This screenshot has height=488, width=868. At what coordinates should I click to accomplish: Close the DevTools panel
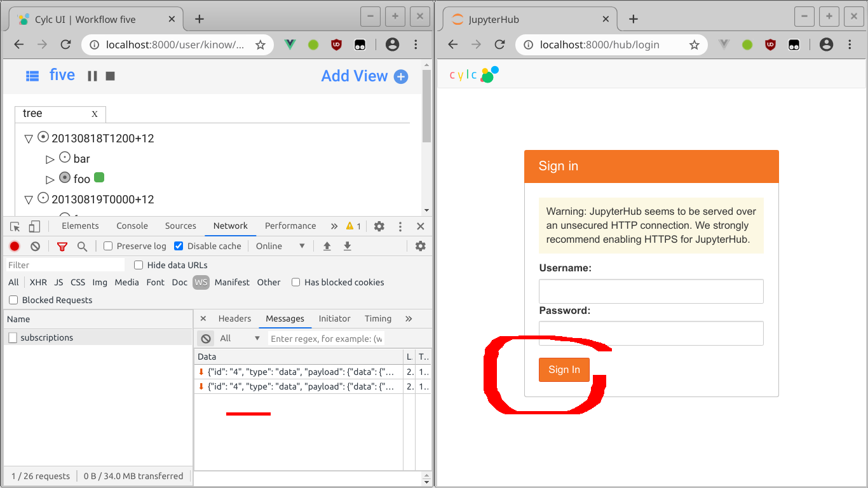tap(421, 226)
